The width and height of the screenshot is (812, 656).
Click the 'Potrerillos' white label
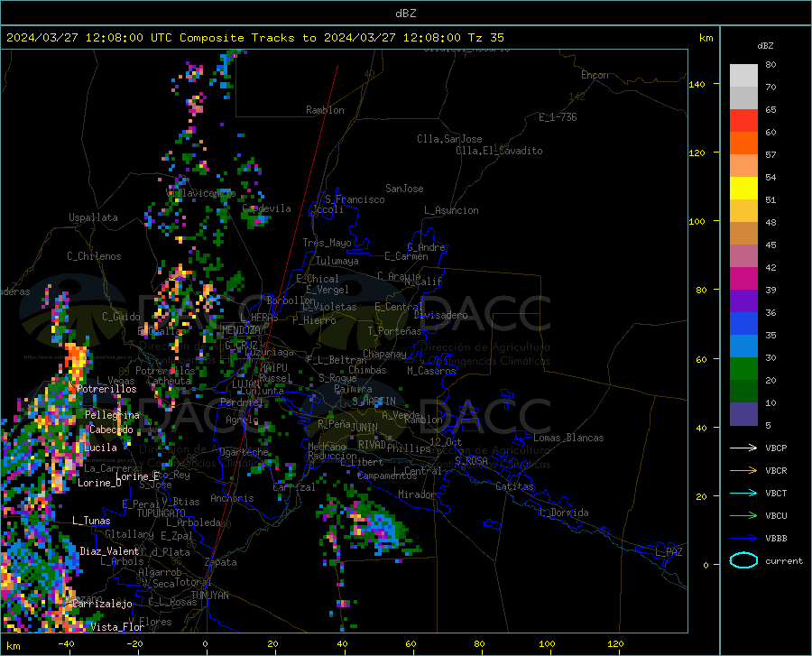coord(106,389)
